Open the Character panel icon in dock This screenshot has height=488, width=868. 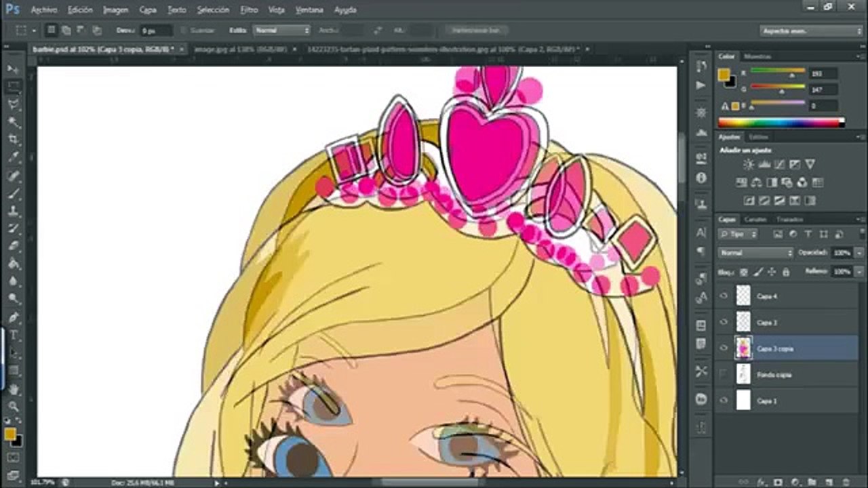coord(701,232)
